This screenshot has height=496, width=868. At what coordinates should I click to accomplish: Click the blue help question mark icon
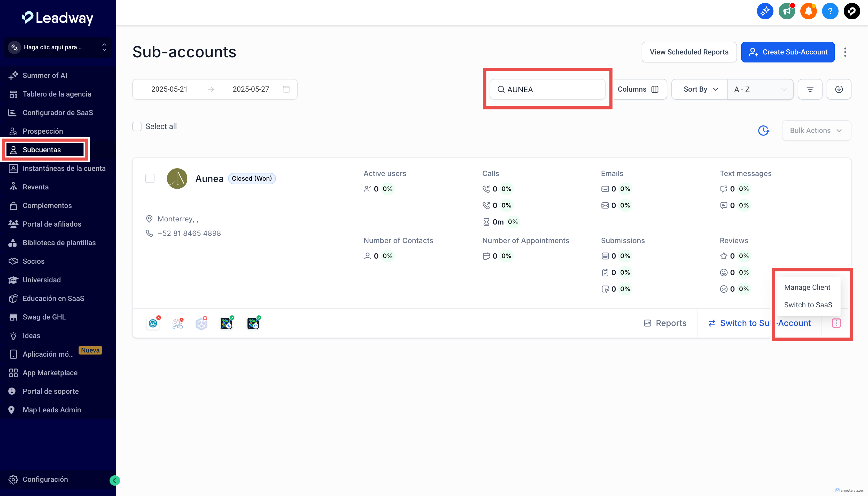click(x=830, y=11)
